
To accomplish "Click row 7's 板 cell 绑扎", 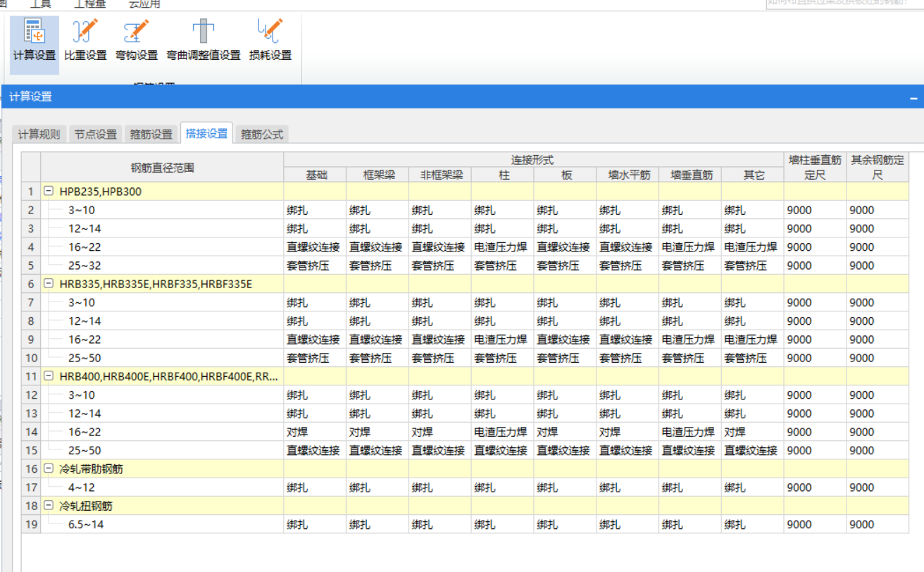I will coord(566,302).
